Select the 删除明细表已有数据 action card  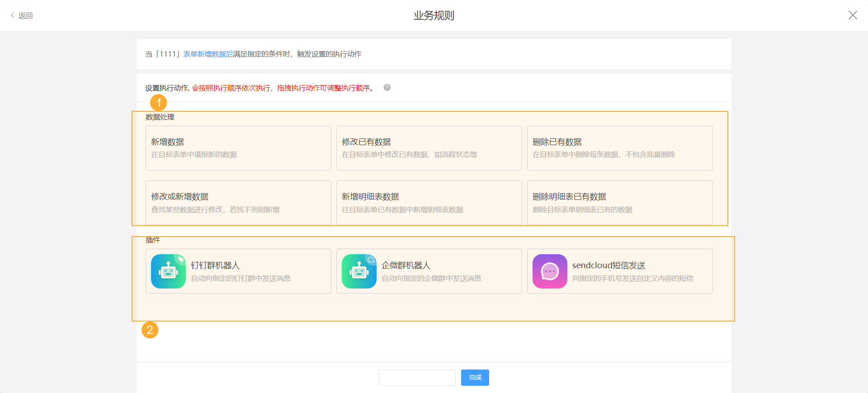[x=620, y=203]
